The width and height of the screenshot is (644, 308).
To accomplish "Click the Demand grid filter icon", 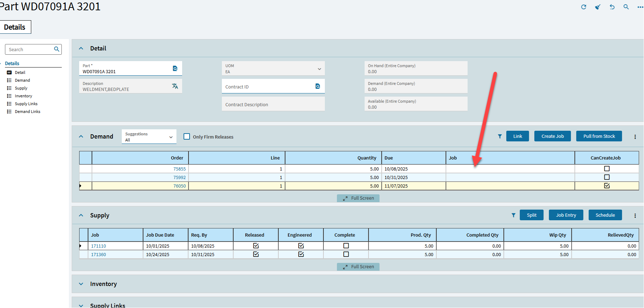I will [x=500, y=136].
